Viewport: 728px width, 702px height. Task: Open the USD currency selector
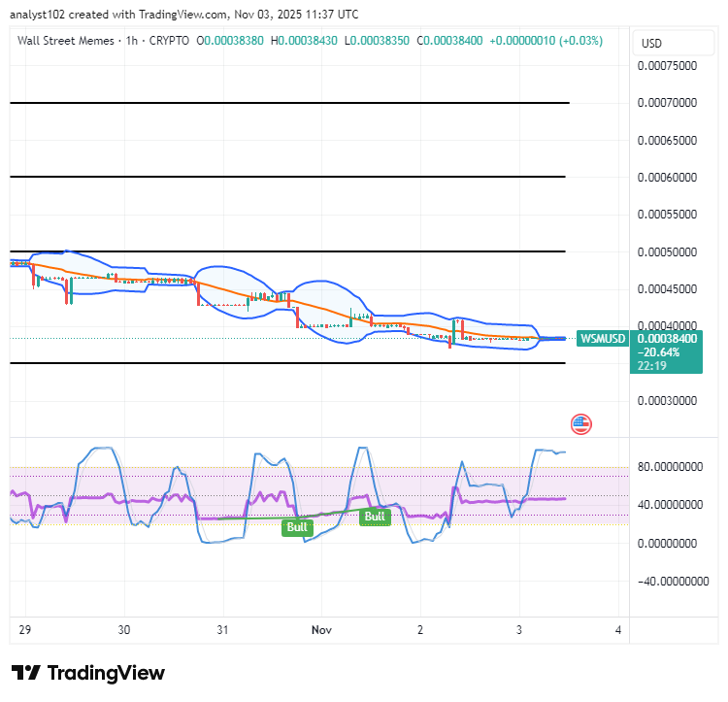(674, 43)
